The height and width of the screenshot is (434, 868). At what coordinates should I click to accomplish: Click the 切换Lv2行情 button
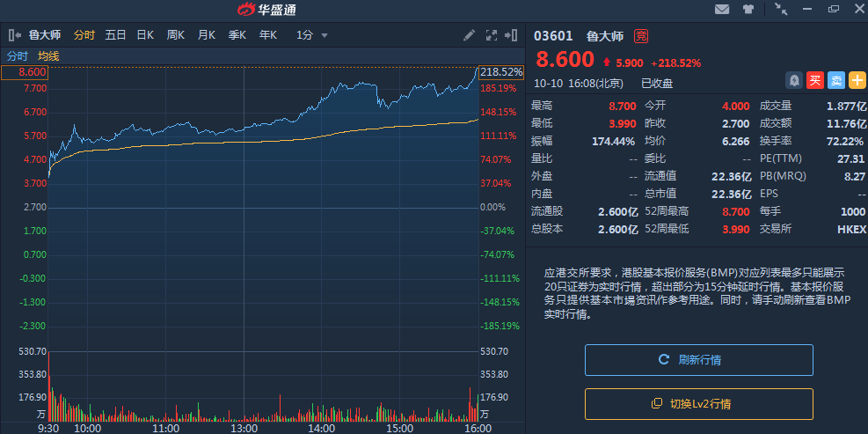pos(699,404)
